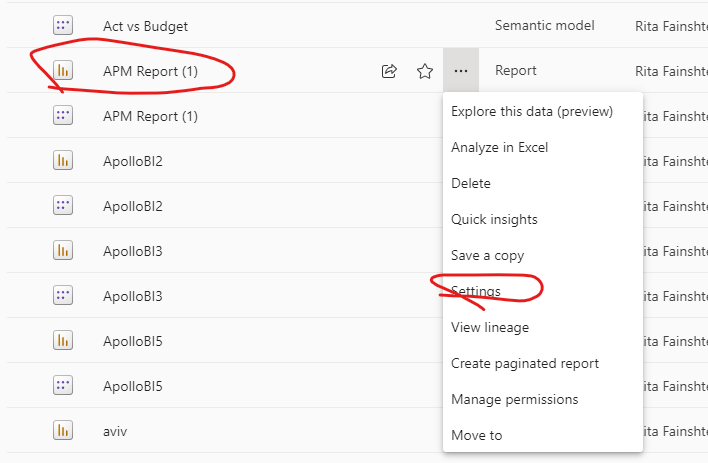Open Settings from the context menu
This screenshot has width=708, height=463.
(475, 291)
